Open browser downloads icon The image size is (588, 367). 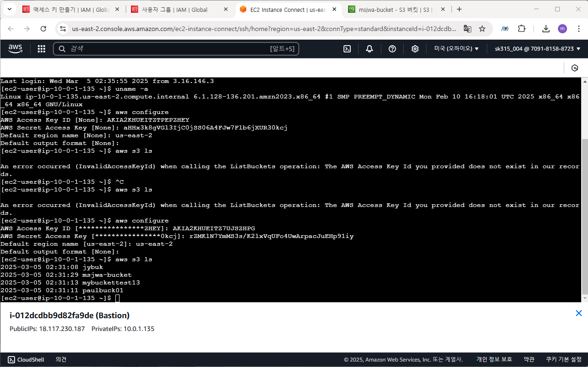(546, 29)
